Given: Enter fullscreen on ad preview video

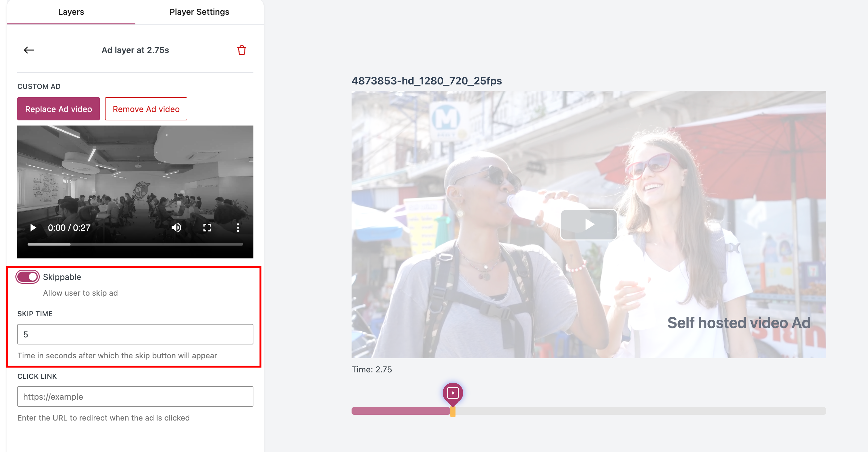Looking at the screenshot, I should (x=207, y=228).
